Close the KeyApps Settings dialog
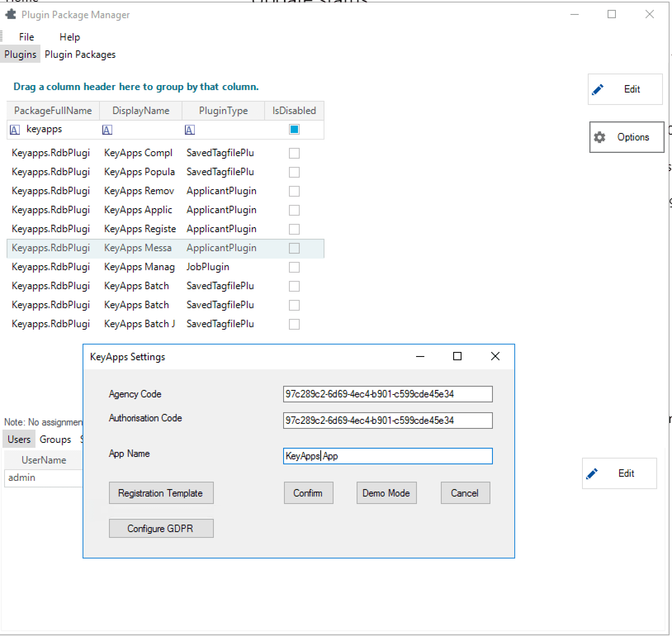Screen dimensions: 672x637 (495, 356)
